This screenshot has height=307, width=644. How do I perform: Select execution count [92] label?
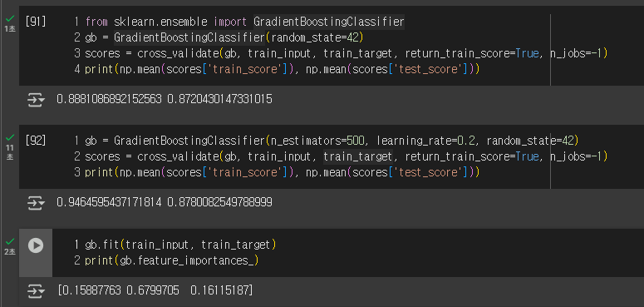tap(36, 141)
